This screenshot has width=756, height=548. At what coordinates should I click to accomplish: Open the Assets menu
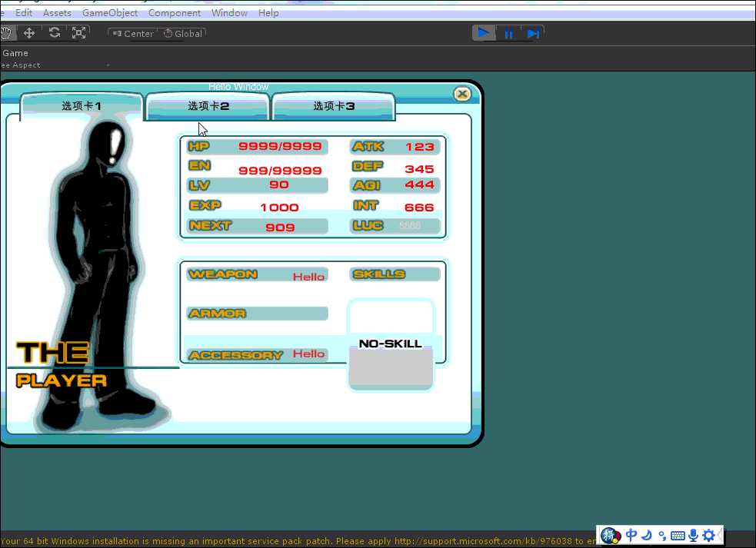coord(57,13)
